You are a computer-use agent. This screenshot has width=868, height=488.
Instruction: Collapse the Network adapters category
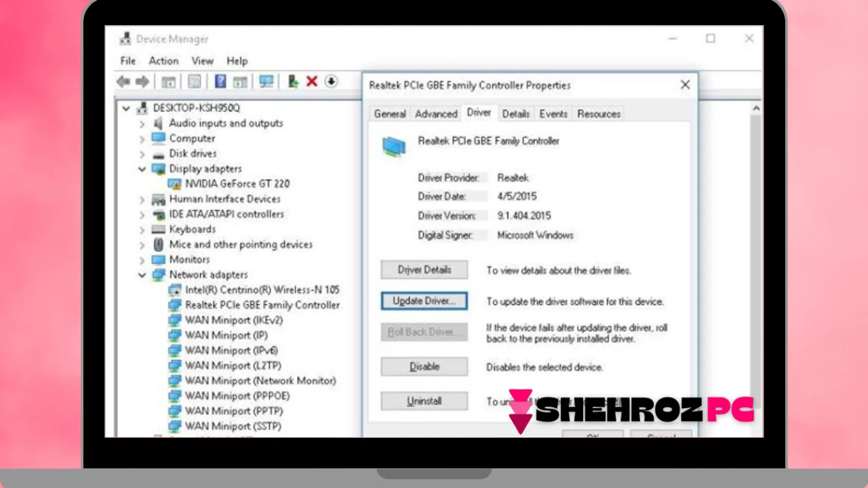coord(142,274)
